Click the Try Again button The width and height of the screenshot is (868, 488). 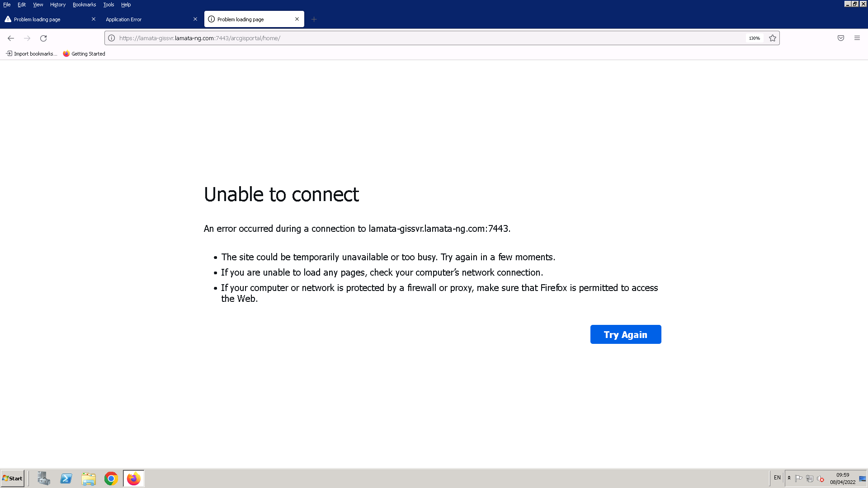(626, 334)
